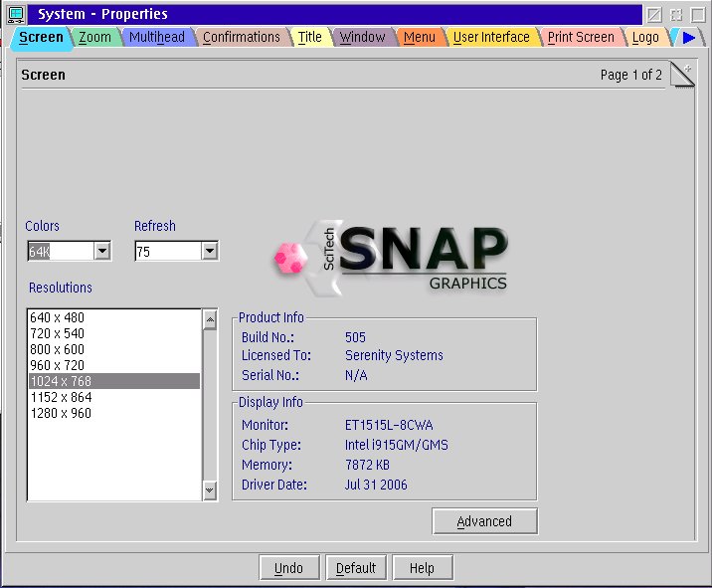Expand the Refresh rate dropdown
The image size is (712, 588).
tap(209, 252)
